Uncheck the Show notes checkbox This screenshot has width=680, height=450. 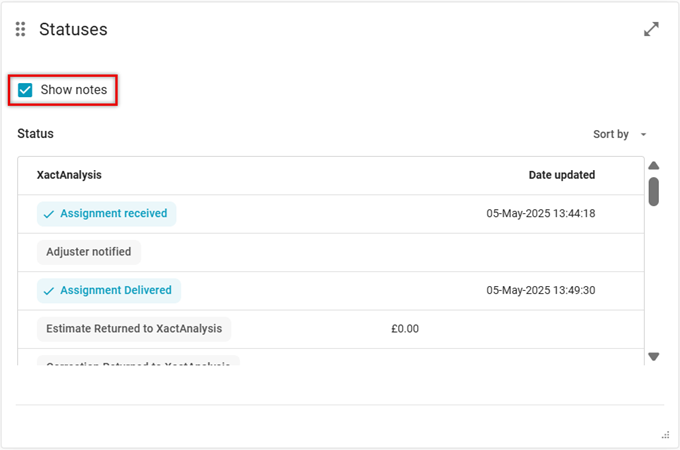26,90
